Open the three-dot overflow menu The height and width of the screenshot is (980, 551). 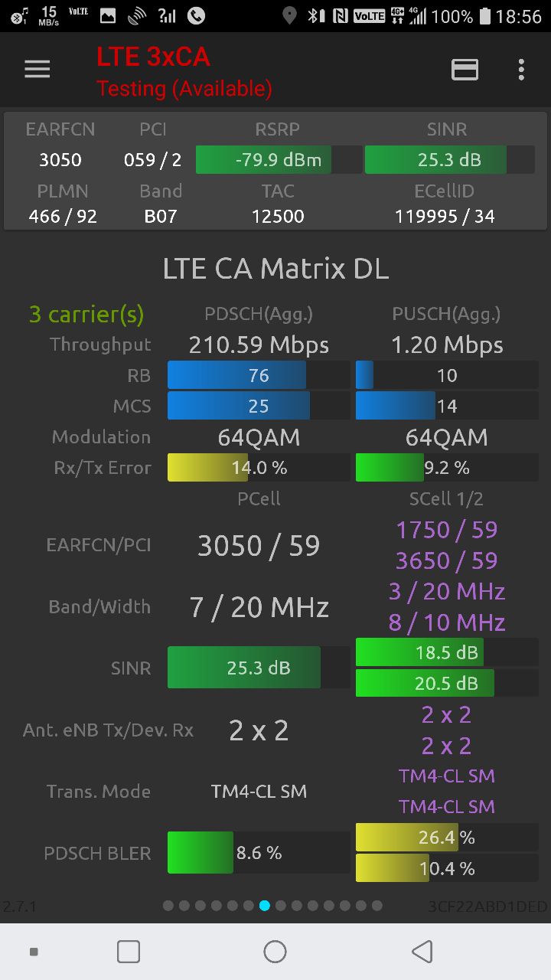pos(521,70)
